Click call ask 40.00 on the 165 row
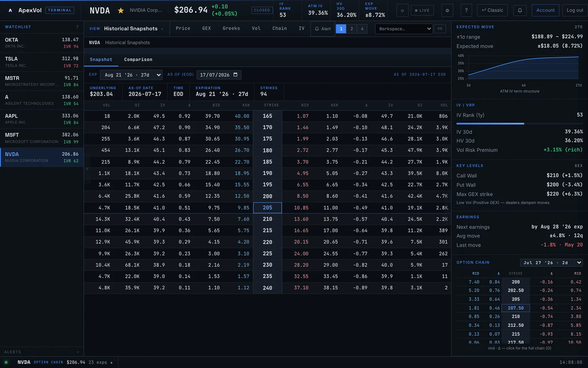The height and width of the screenshot is (368, 588). 242,116
